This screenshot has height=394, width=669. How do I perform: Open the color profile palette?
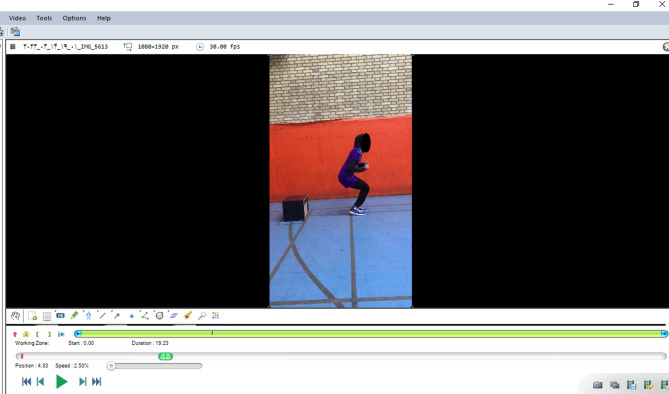click(x=215, y=315)
